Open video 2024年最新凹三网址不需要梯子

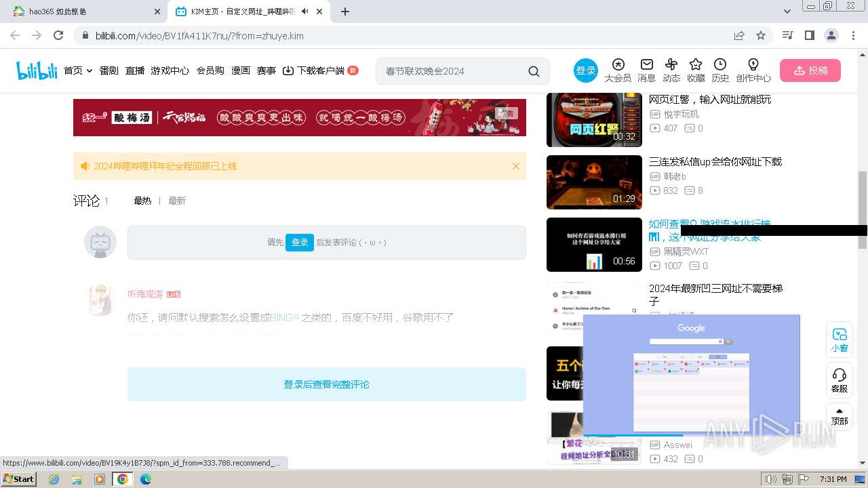click(x=716, y=295)
